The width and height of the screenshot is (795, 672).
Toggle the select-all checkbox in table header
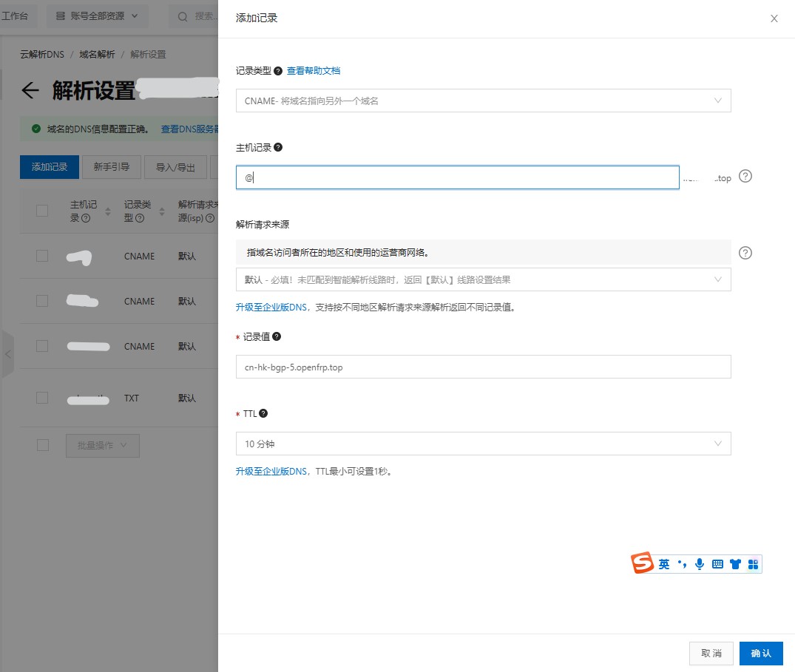(x=42, y=211)
